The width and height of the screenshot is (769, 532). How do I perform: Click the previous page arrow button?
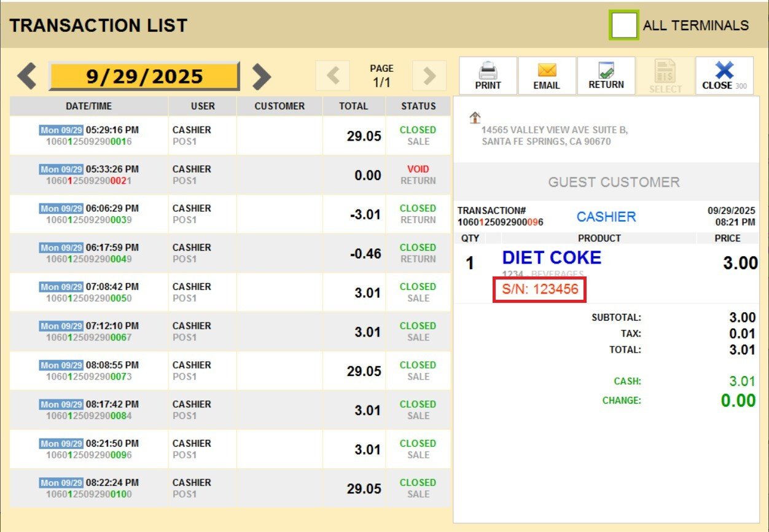332,76
